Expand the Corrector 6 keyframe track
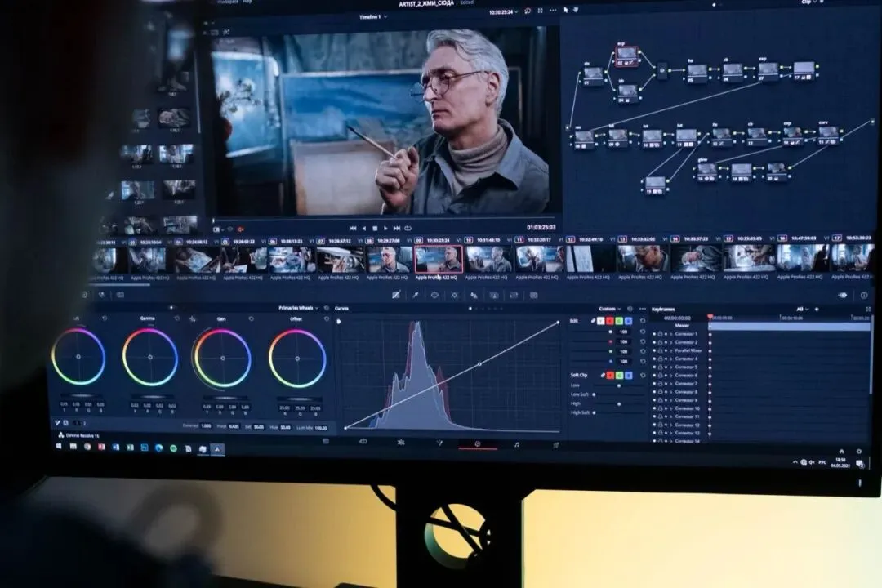The width and height of the screenshot is (882, 588). 671,376
